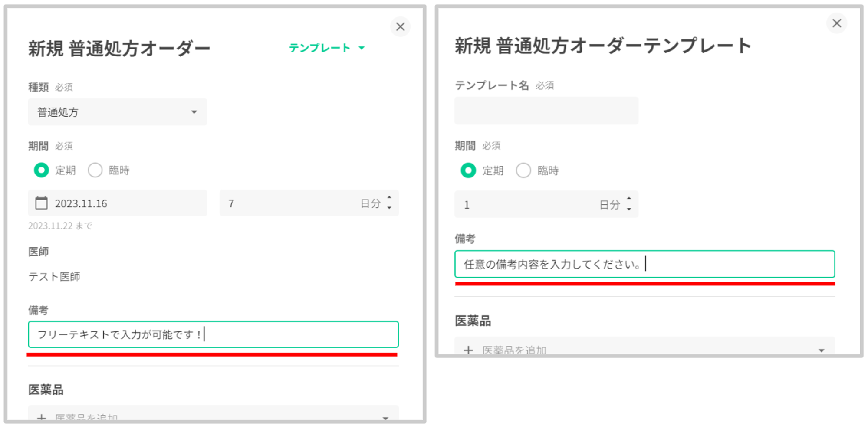Select 臨時 radio in template dialog
This screenshot has width=868, height=429.
pyautogui.click(x=523, y=170)
